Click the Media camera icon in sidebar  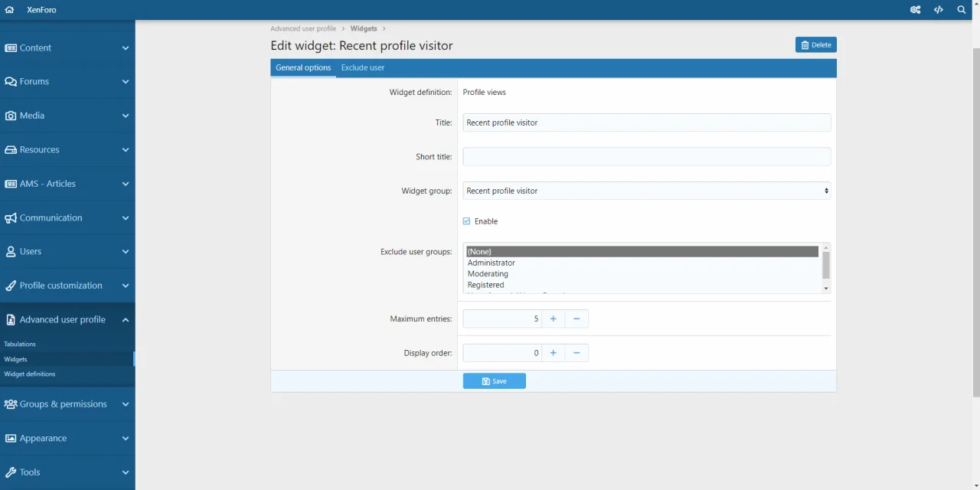[11, 116]
